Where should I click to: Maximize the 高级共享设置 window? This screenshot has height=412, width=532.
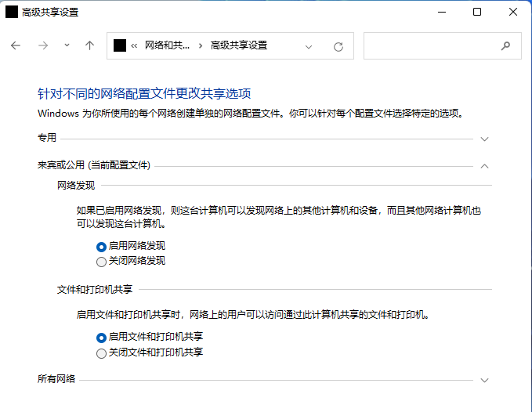[477, 12]
